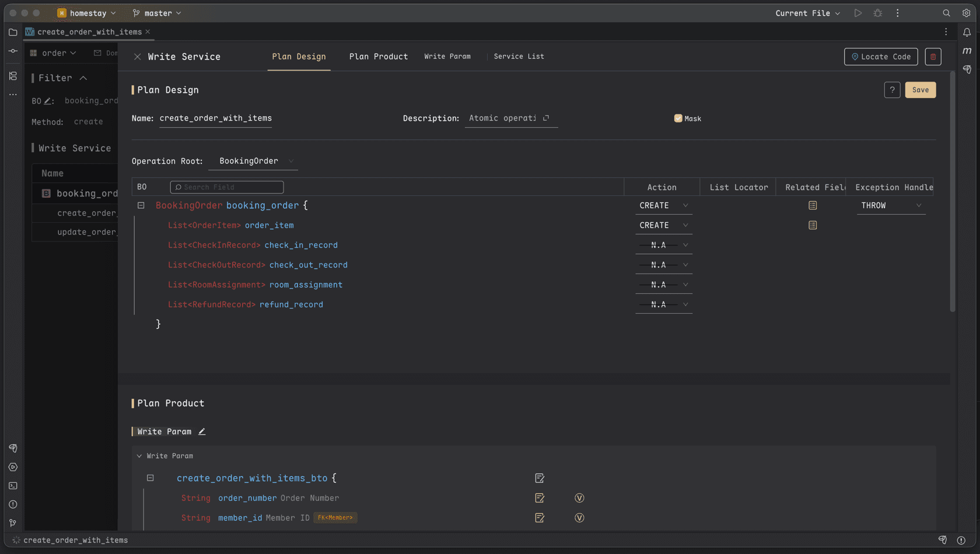Switch to the Plan Product tab
Viewport: 980px width, 554px height.
point(378,57)
